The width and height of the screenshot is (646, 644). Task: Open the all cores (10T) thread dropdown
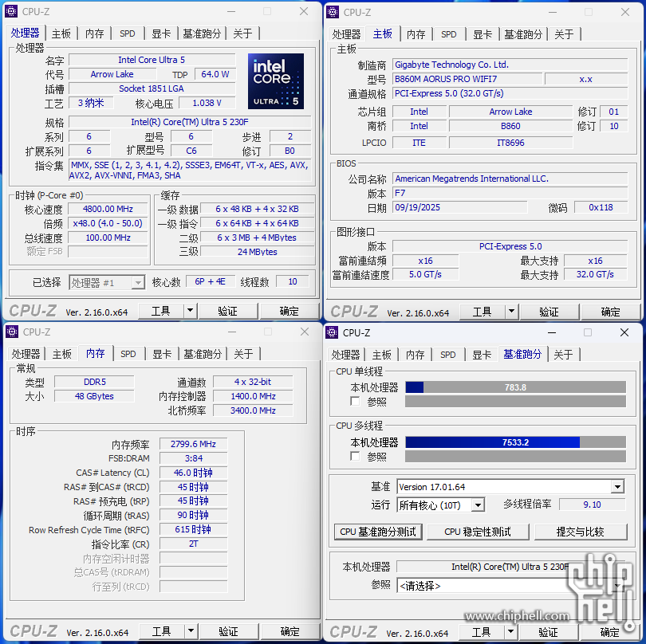(x=478, y=505)
